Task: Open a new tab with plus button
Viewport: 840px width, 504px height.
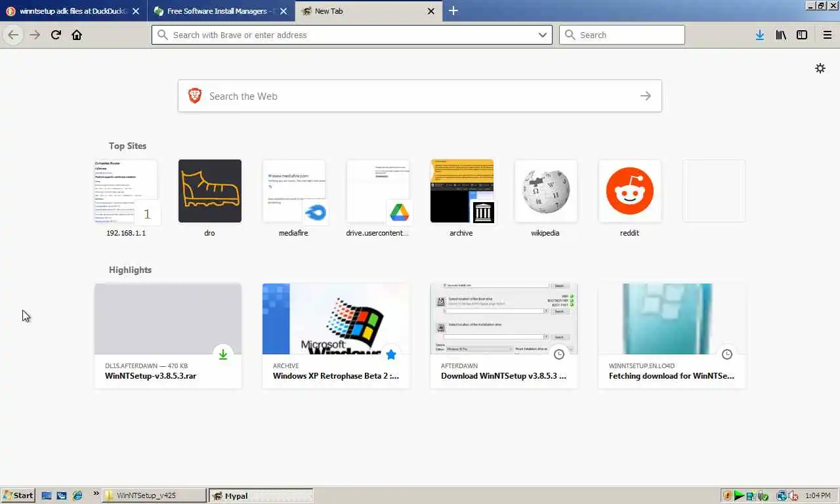Action: tap(453, 11)
